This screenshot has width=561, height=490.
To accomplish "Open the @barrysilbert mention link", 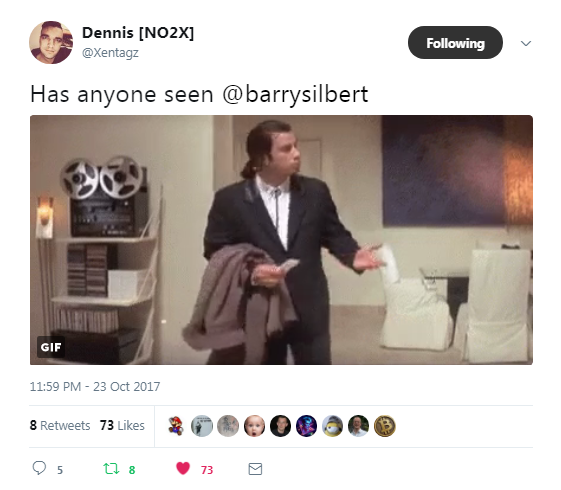I will pyautogui.click(x=295, y=94).
